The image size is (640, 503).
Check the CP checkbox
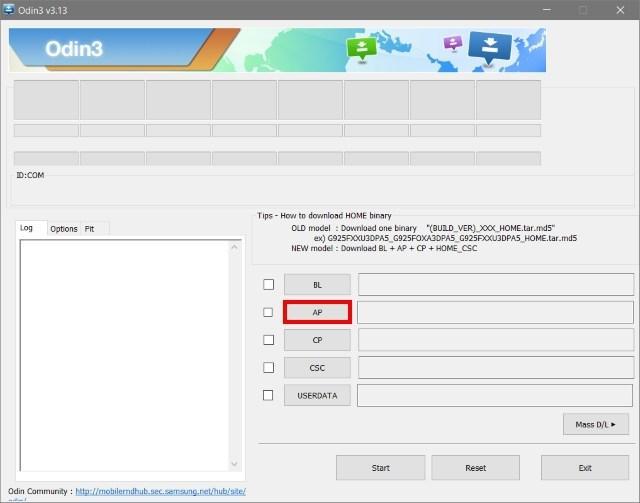(269, 340)
